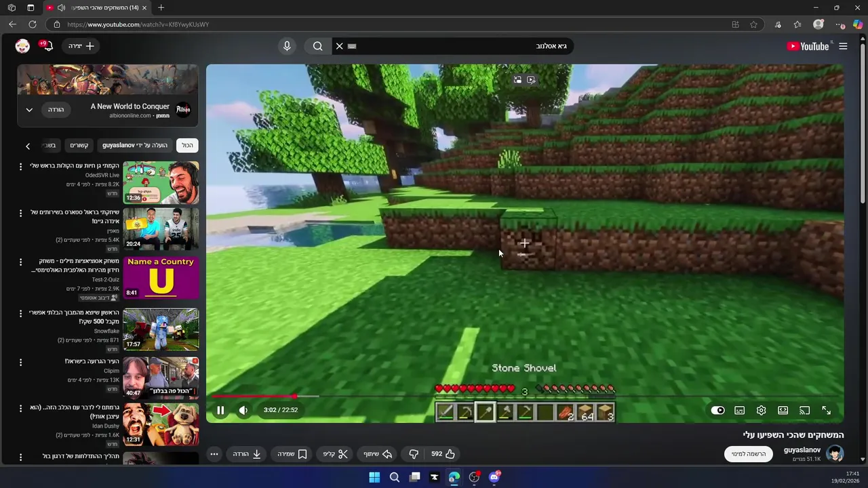Open Discord from the taskbar
Image resolution: width=868 pixels, height=488 pixels.
click(494, 477)
